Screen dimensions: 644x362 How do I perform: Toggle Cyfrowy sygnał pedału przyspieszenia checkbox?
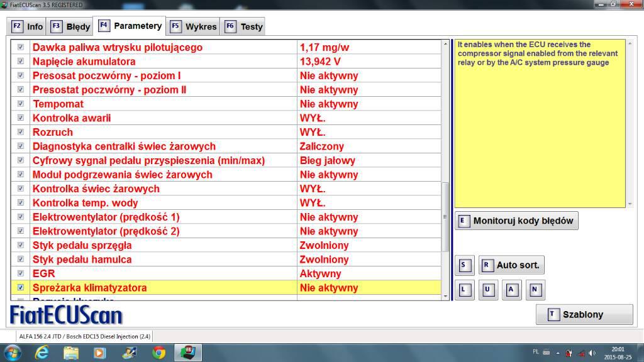[21, 160]
